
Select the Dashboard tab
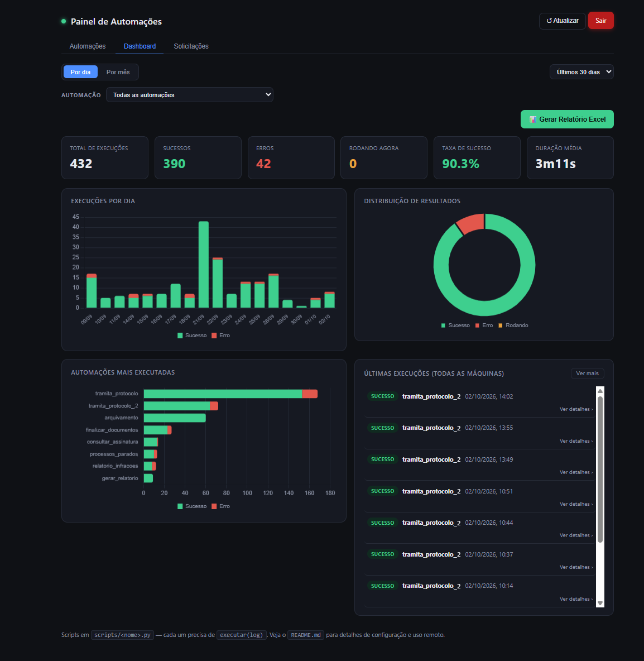click(x=140, y=46)
